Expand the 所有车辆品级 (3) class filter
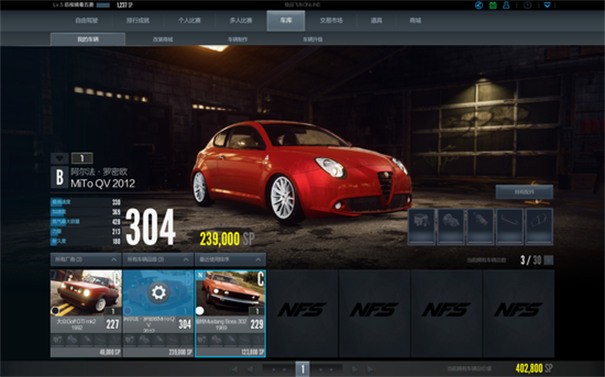The image size is (605, 377). point(158,260)
